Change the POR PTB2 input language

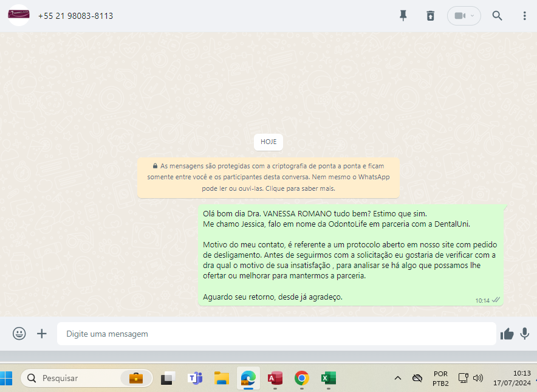coord(440,378)
